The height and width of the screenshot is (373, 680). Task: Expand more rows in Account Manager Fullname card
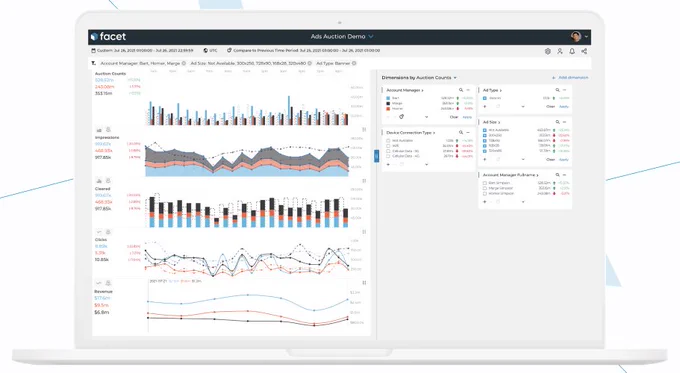[523, 202]
